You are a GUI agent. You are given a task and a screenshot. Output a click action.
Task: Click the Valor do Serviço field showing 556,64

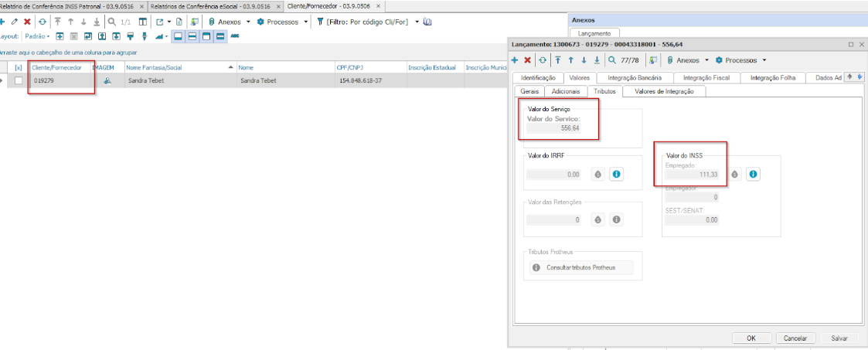(553, 127)
